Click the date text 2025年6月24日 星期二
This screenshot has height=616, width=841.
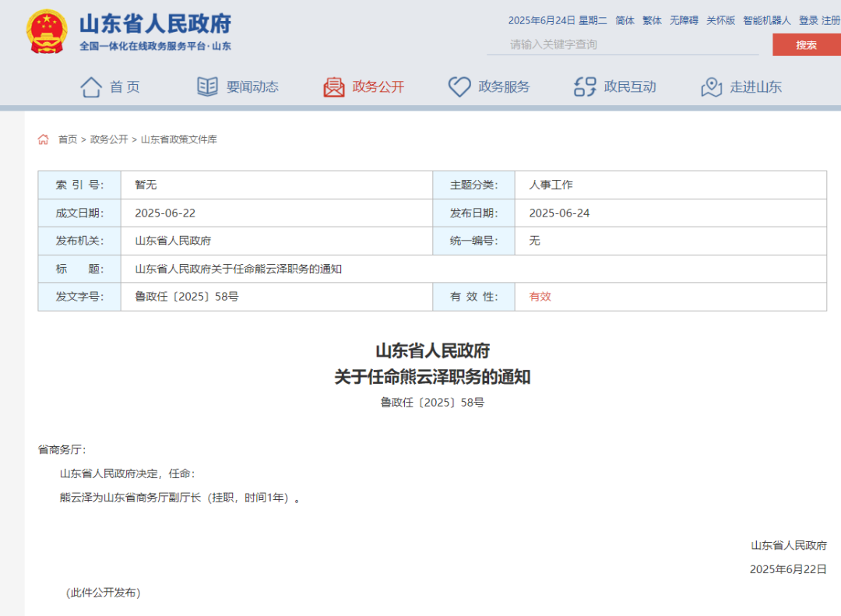(558, 20)
